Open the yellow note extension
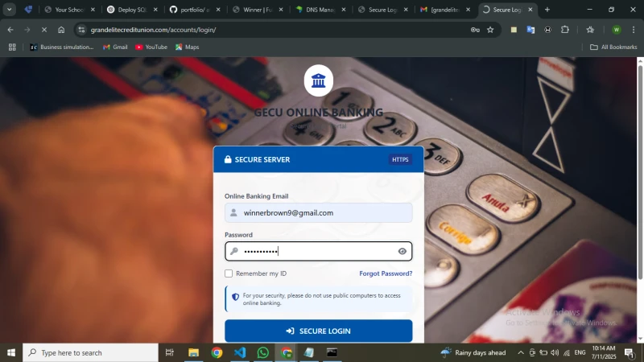 (514, 30)
